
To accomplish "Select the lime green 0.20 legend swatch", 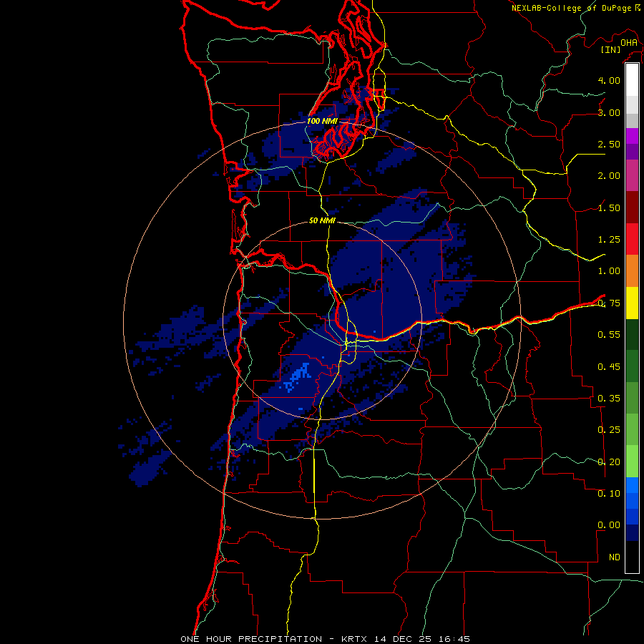I will point(632,462).
